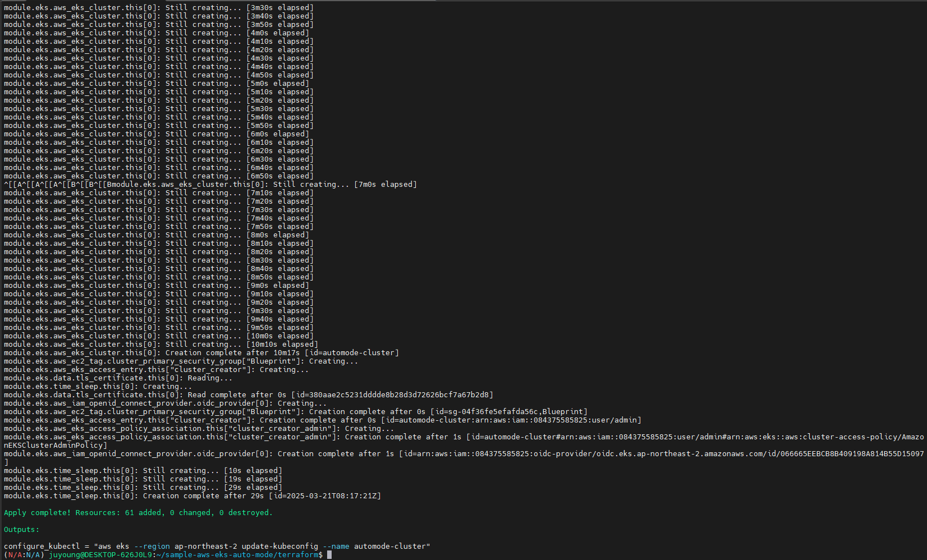Image resolution: width=927 pixels, height=560 pixels.
Task: Click the "8m0s elapsed" cluster status line
Action: pyautogui.click(x=157, y=235)
